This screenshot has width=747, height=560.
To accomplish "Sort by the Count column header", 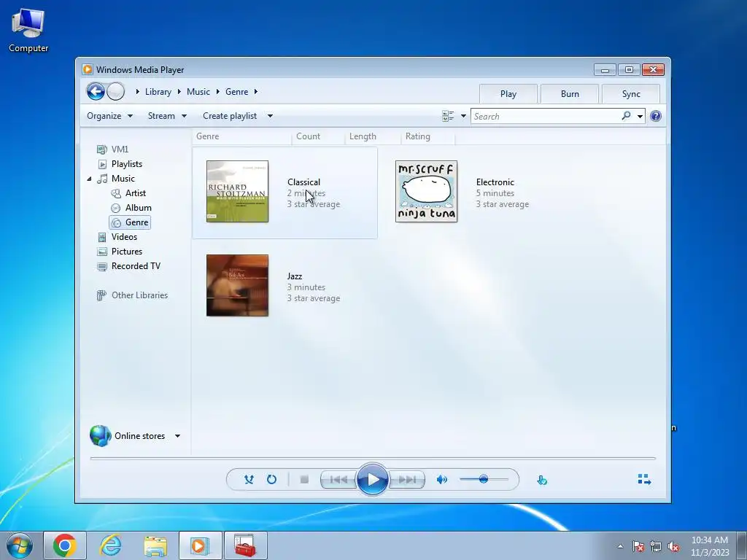I will click(318, 136).
